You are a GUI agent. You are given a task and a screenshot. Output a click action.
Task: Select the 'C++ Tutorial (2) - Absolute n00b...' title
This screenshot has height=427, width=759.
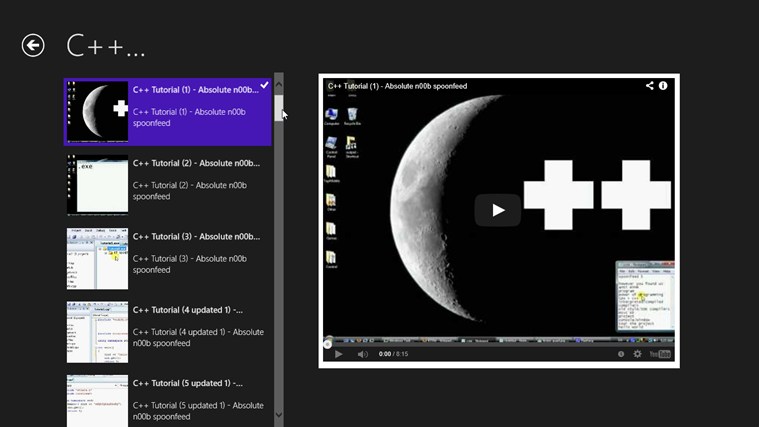[x=196, y=163]
